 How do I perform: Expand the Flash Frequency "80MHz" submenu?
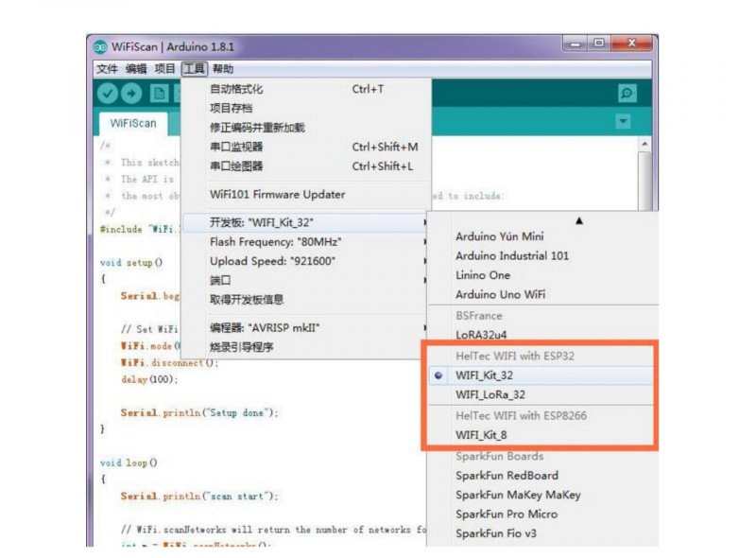coord(305,242)
